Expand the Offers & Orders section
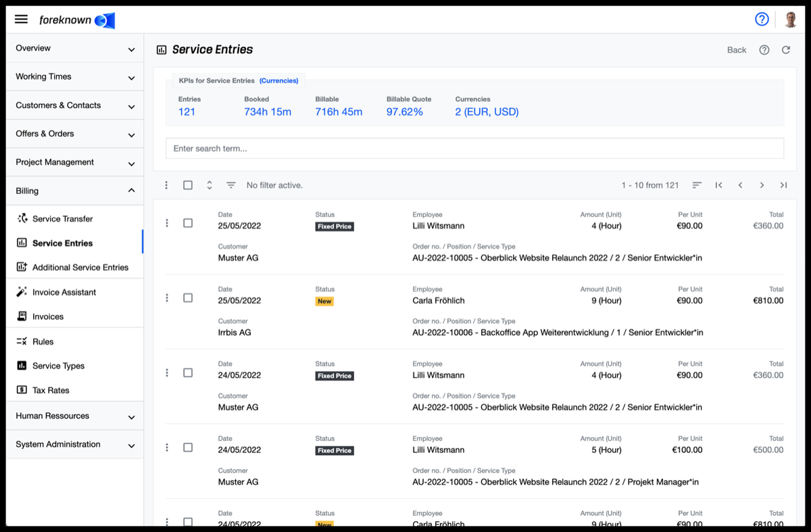The height and width of the screenshot is (532, 811). click(74, 134)
